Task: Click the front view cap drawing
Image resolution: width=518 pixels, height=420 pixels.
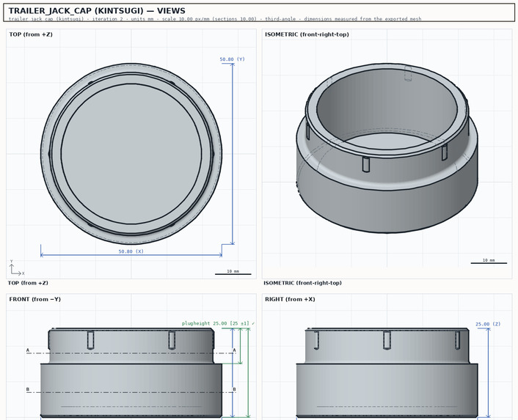Action: point(131,373)
